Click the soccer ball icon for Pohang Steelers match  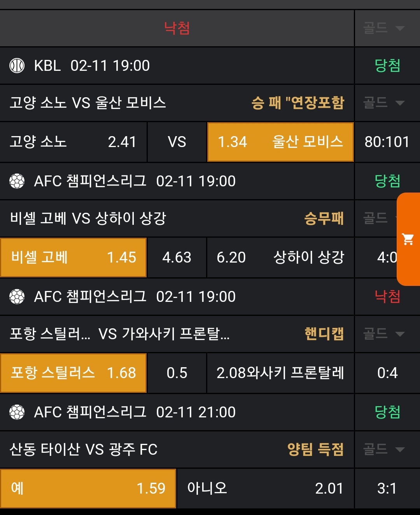click(x=17, y=296)
